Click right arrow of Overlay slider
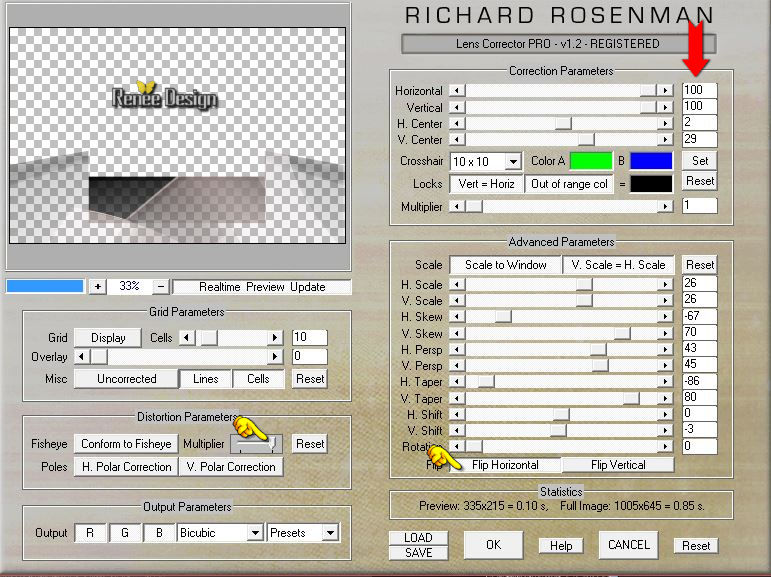This screenshot has height=577, width=771. click(x=275, y=356)
